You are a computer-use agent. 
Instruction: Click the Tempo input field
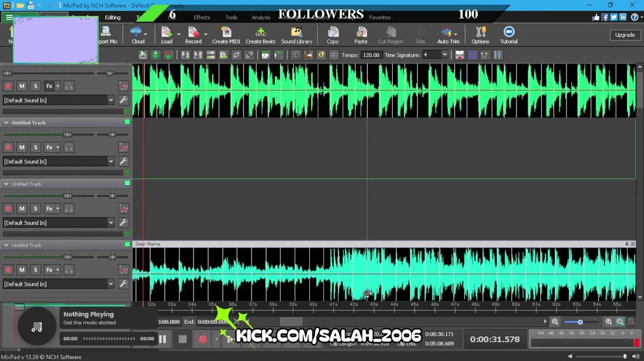click(x=371, y=55)
